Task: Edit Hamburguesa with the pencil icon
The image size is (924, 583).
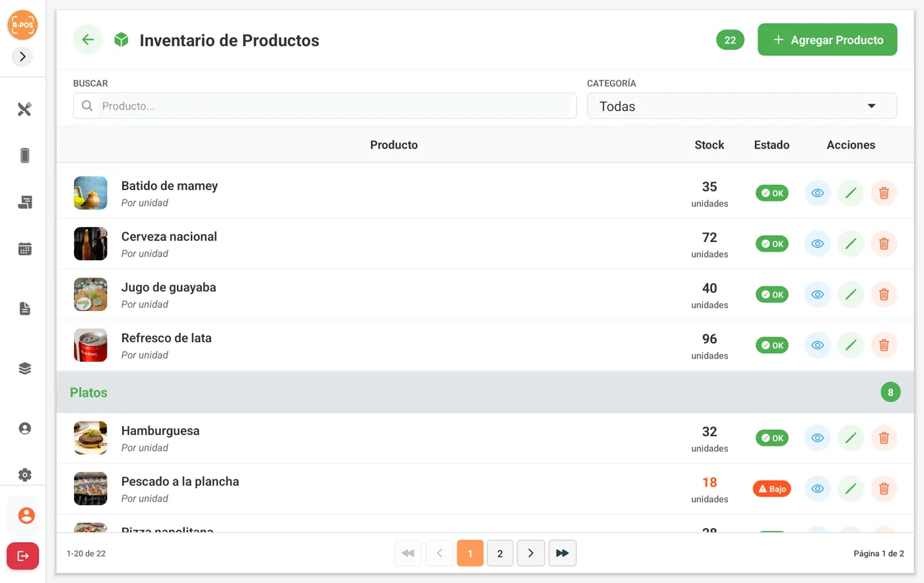Action: [851, 438]
